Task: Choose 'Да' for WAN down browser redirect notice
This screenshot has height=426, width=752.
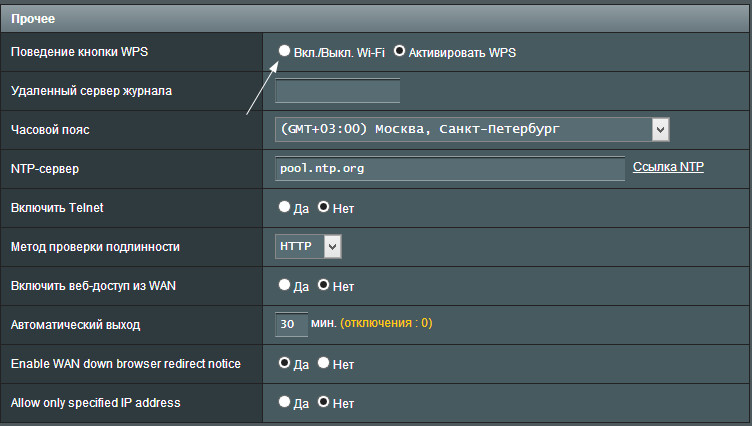Action: tap(285, 363)
